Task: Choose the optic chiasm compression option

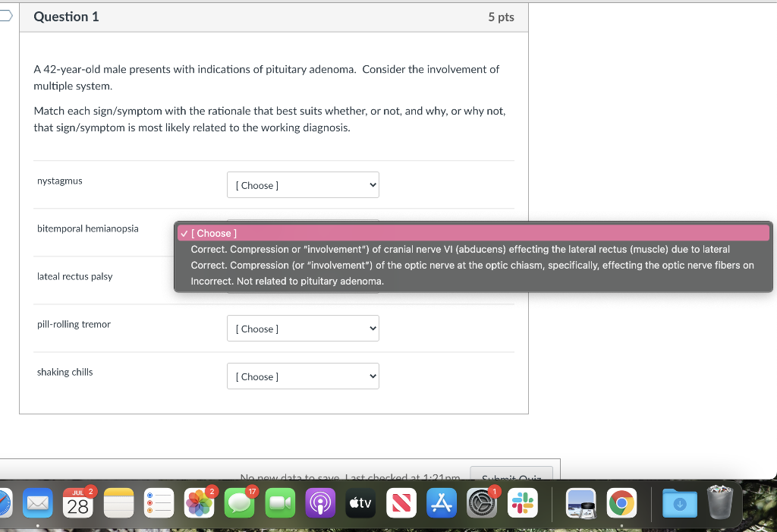Action: coord(473,265)
